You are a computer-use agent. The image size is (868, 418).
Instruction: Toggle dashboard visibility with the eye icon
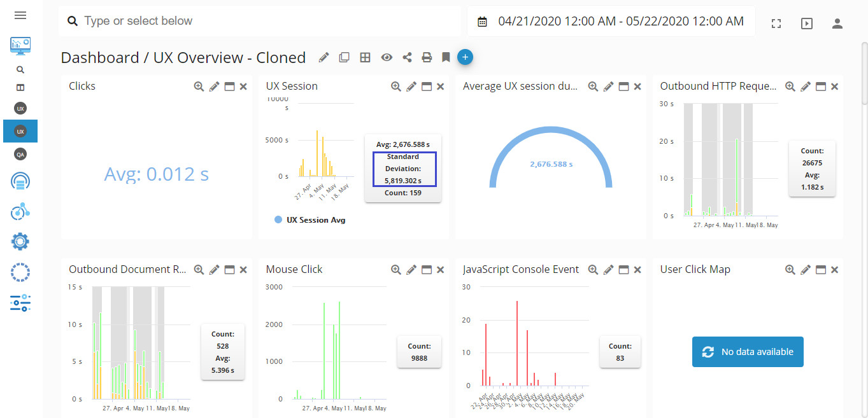387,58
